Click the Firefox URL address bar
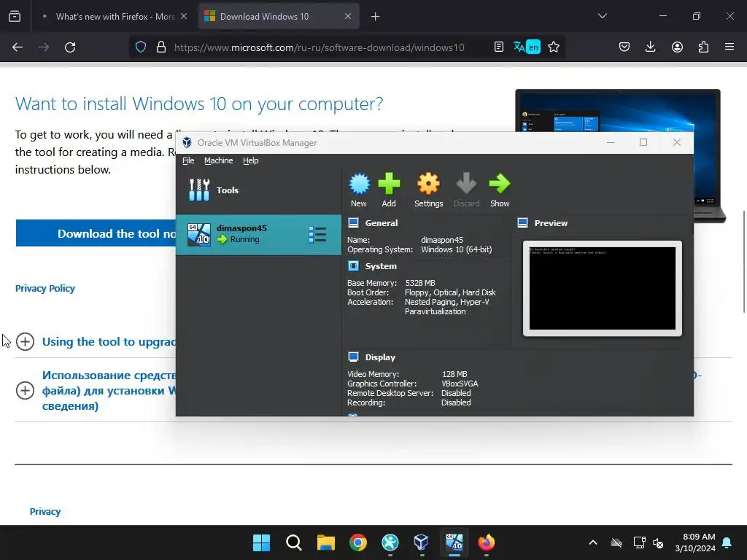Screen dimensions: 747x560 click(320, 47)
